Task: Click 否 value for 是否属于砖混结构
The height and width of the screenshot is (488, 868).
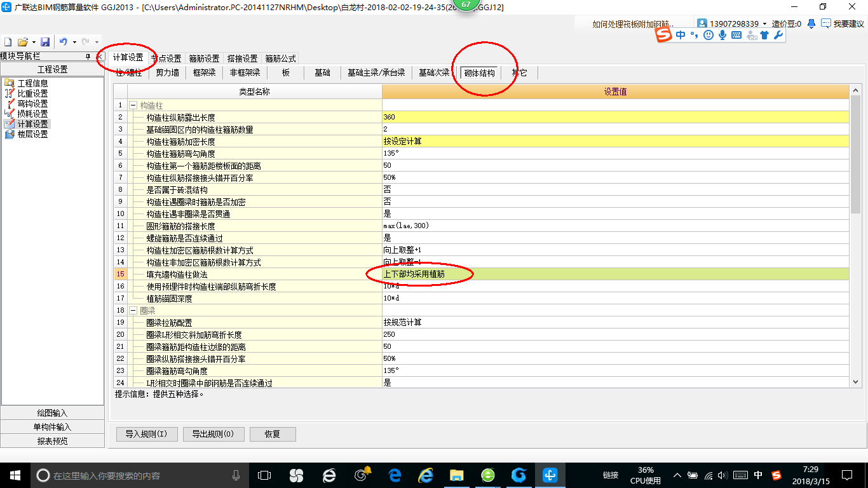Action: point(615,190)
